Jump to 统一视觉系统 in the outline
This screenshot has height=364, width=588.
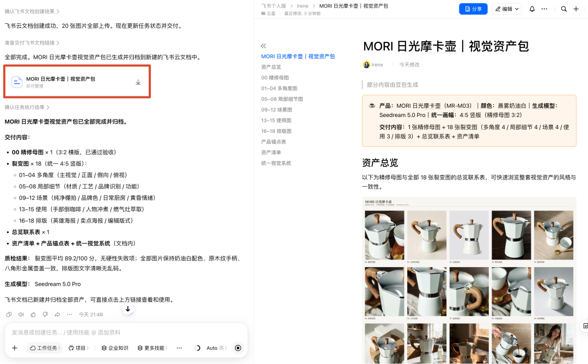[276, 163]
